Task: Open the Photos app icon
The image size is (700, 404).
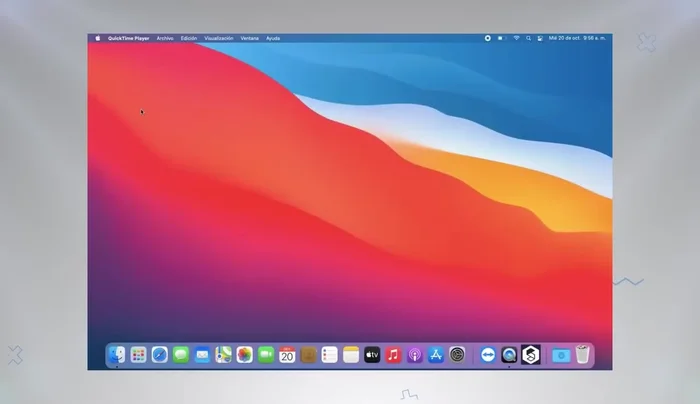Action: click(244, 355)
